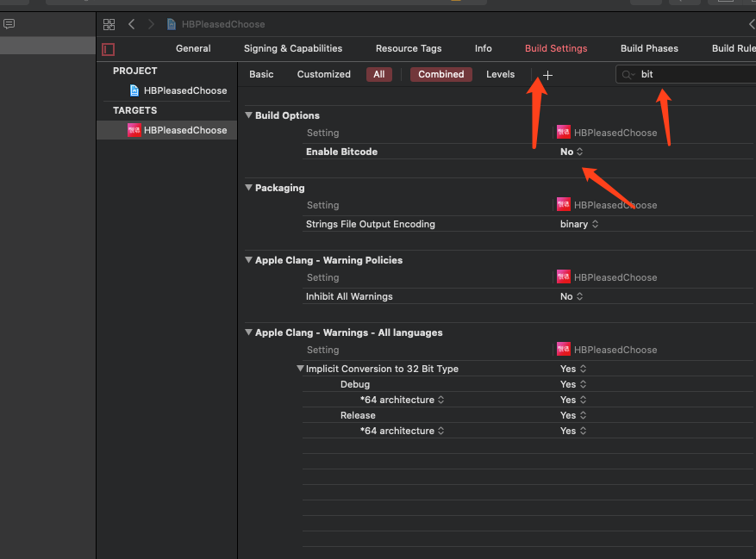
Task: Select the Debug configuration row label
Action: click(x=355, y=384)
